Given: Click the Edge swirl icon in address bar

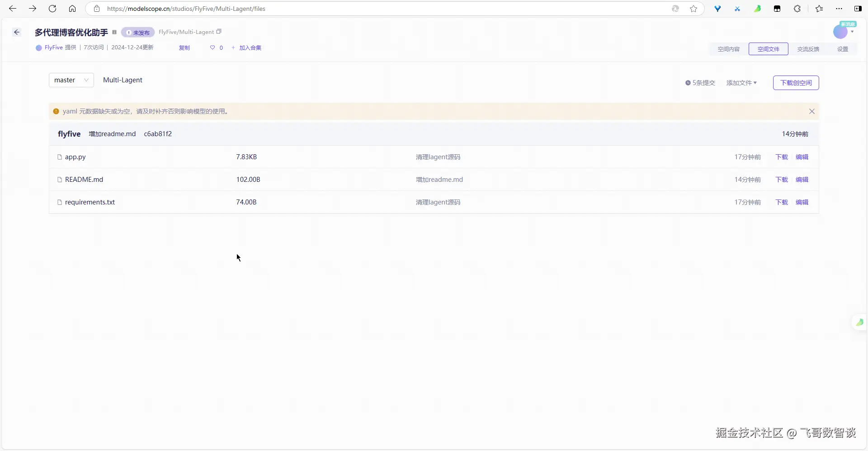Looking at the screenshot, I should 675,9.
